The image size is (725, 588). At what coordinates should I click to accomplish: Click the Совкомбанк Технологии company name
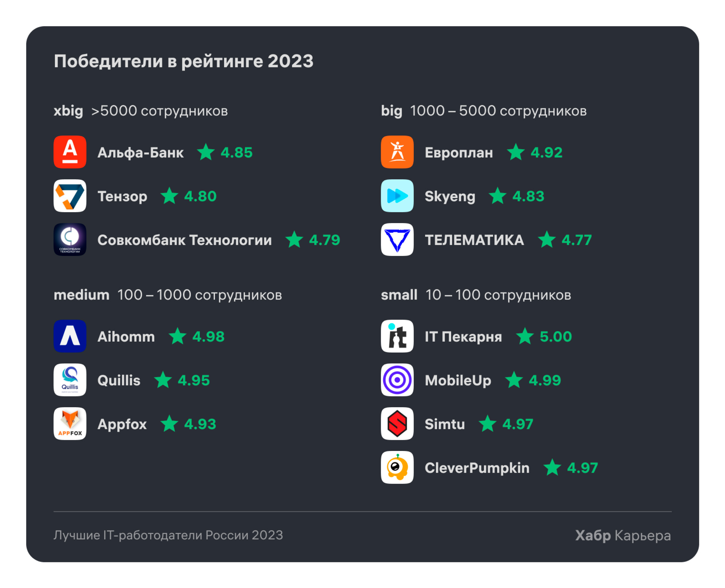coord(184,240)
